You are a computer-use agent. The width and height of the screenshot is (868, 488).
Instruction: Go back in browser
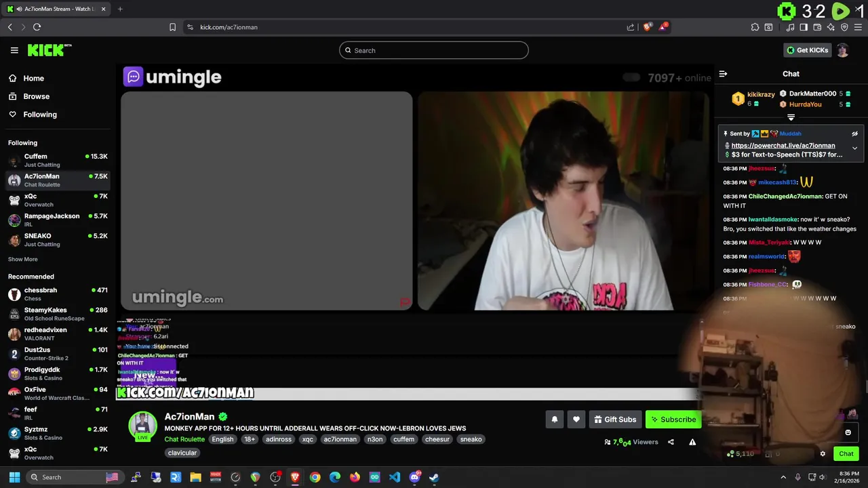tap(9, 27)
